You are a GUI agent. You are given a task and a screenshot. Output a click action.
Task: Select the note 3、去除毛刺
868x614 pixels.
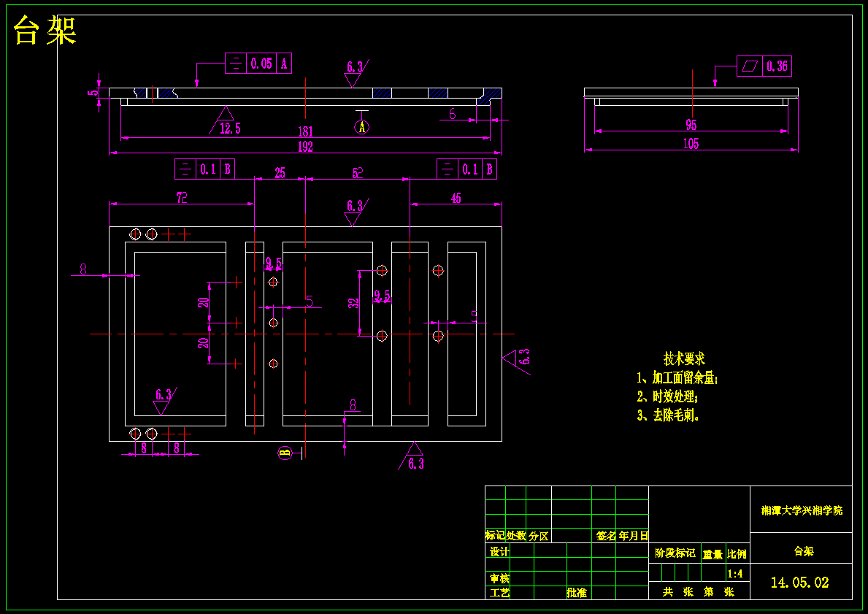[667, 415]
